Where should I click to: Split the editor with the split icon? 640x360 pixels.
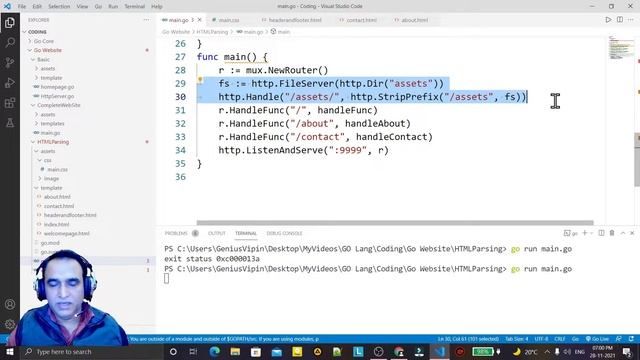tap(620, 20)
